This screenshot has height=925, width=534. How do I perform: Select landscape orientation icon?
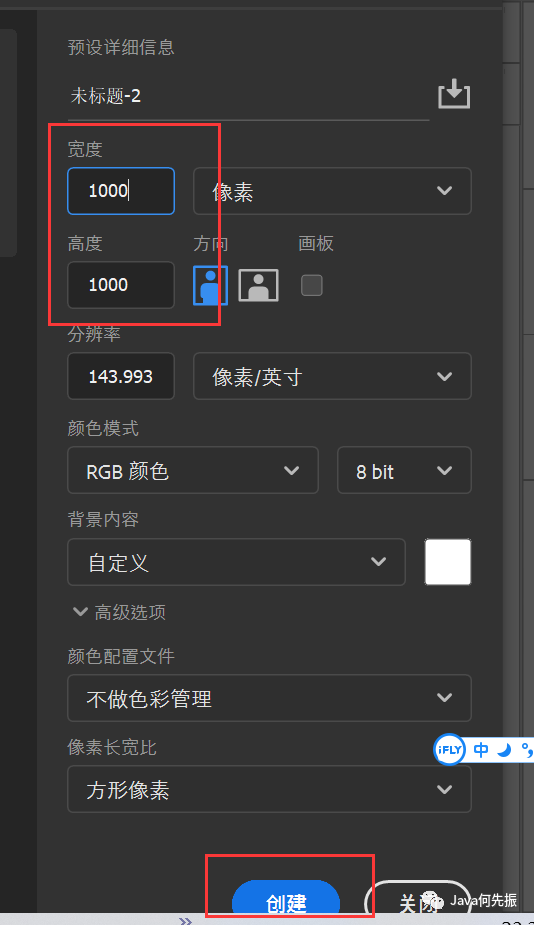(258, 286)
